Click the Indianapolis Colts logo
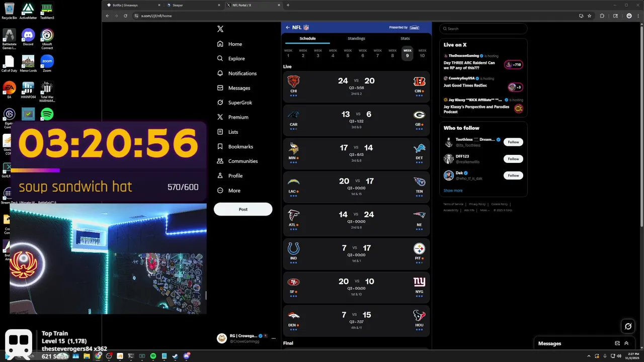644x362 pixels. pos(293,248)
